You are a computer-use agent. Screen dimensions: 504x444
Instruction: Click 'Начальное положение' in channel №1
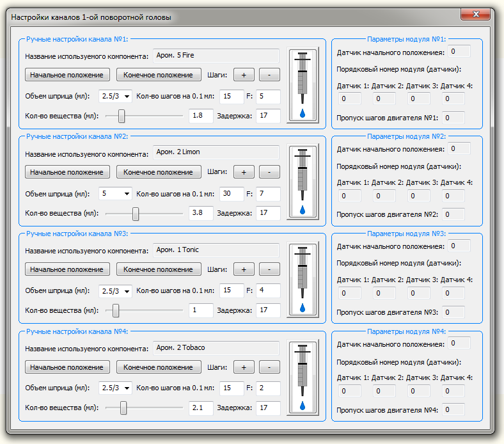[x=67, y=75]
